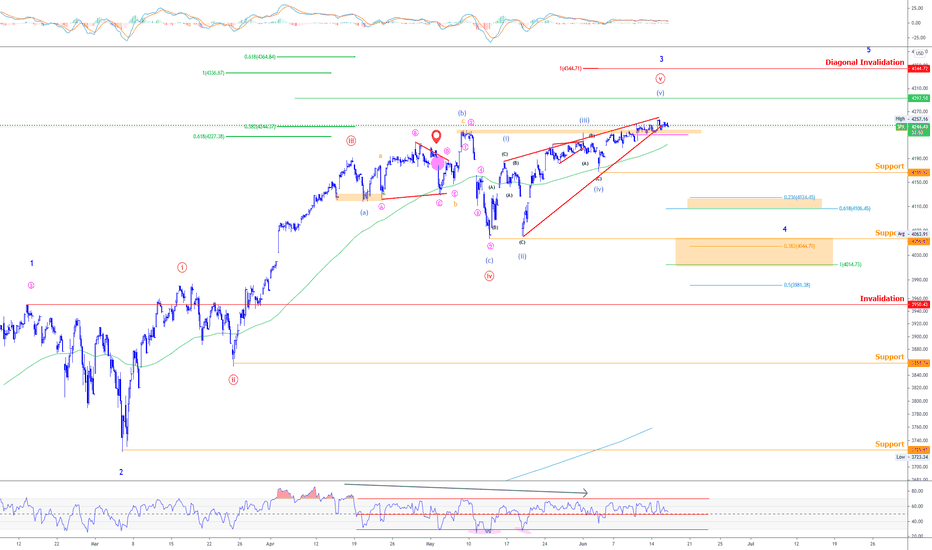Select the solid pink circle drawing below the pin

437,163
